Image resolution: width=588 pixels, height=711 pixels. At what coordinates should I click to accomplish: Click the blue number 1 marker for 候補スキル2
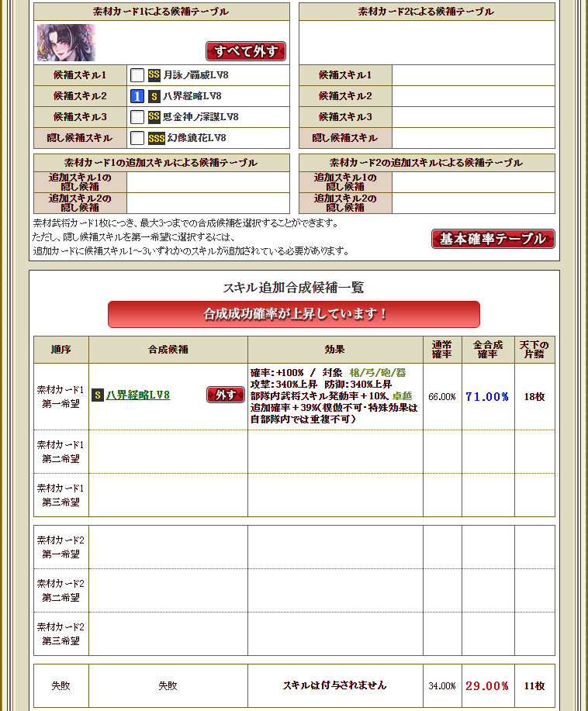click(x=137, y=96)
